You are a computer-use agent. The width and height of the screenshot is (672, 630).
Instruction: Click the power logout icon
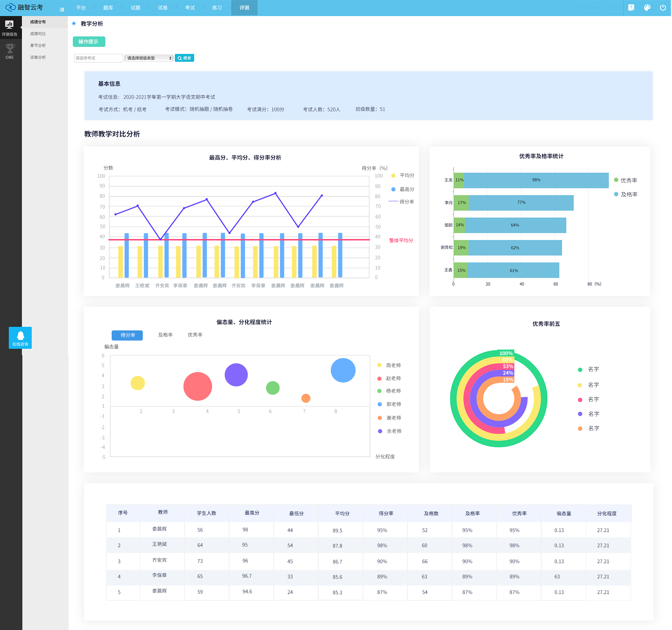(663, 8)
